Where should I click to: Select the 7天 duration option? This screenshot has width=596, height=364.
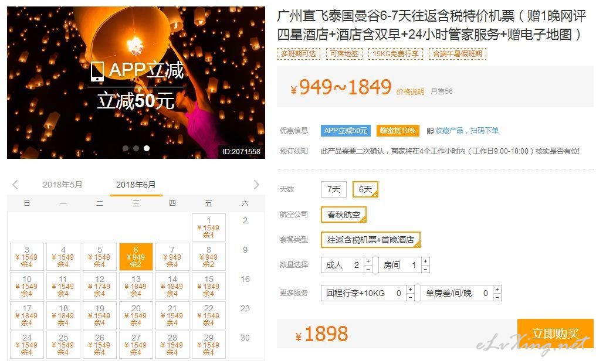pyautogui.click(x=334, y=189)
